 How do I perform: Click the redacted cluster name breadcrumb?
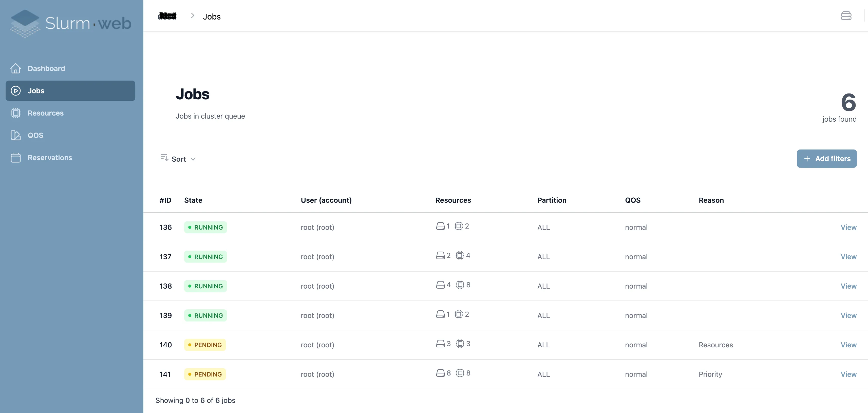[x=167, y=16]
